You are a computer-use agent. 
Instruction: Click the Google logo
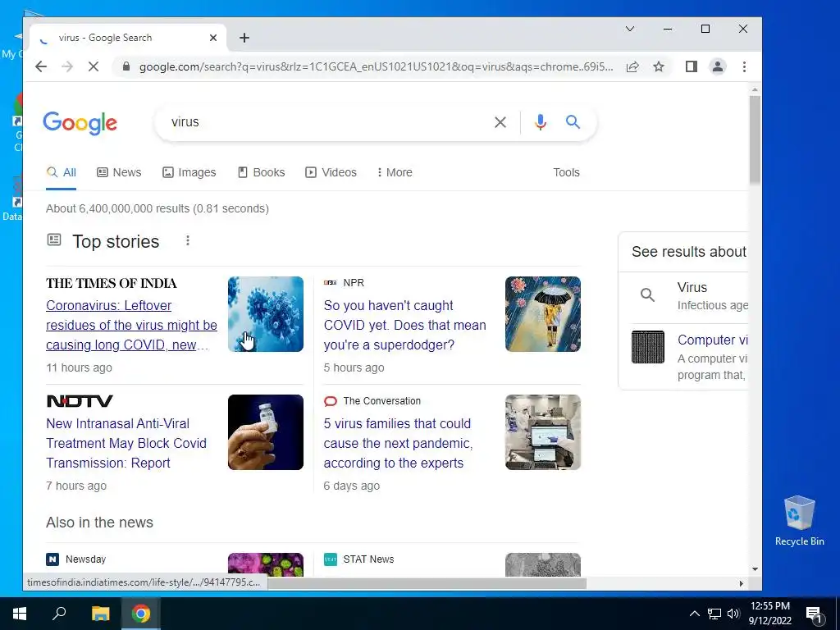tap(80, 123)
